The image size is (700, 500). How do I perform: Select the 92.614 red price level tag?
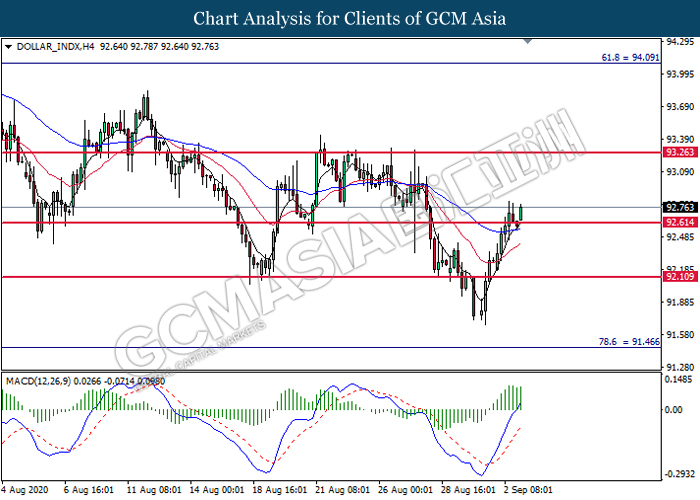(x=680, y=222)
